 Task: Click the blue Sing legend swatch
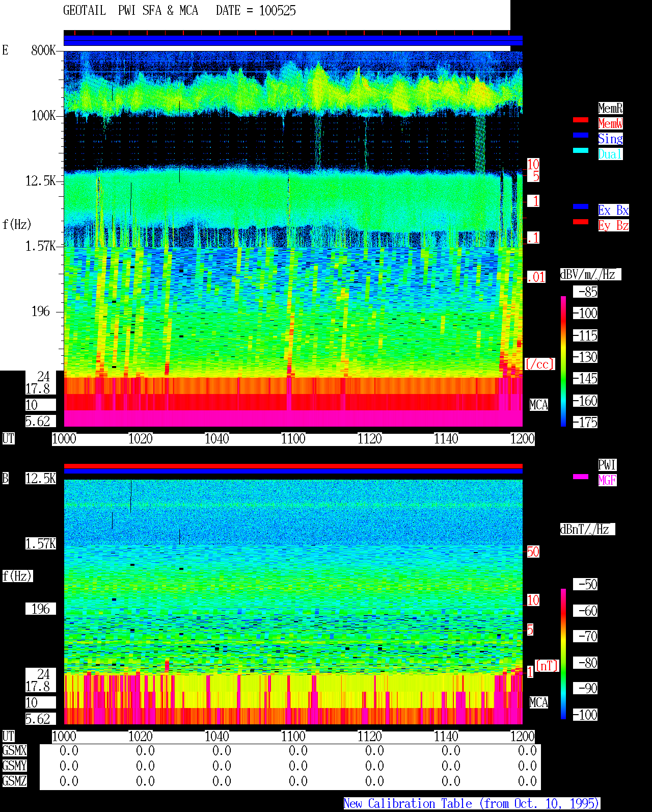coord(581,135)
